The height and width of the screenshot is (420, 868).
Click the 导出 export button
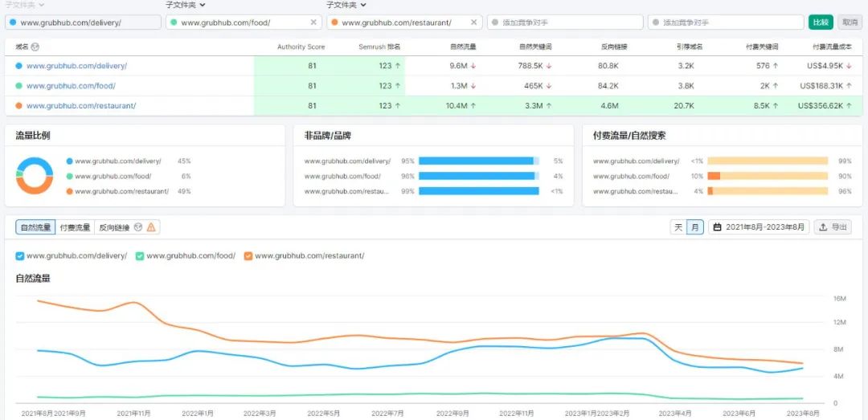(x=833, y=227)
